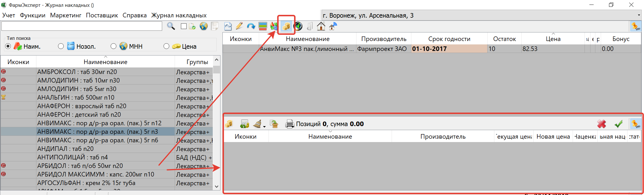Click the printer icon in the lower panel
Image resolution: width=644 pixels, height=195 pixels.
tap(289, 124)
